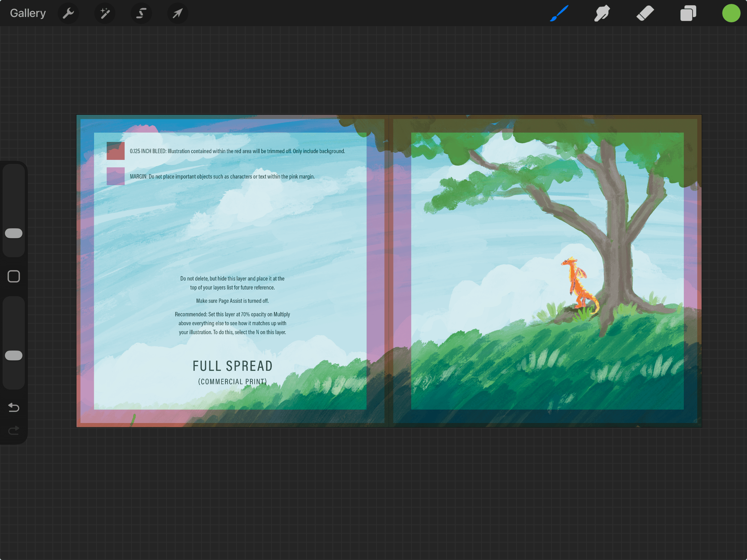
Task: Open the Layers panel
Action: point(688,13)
